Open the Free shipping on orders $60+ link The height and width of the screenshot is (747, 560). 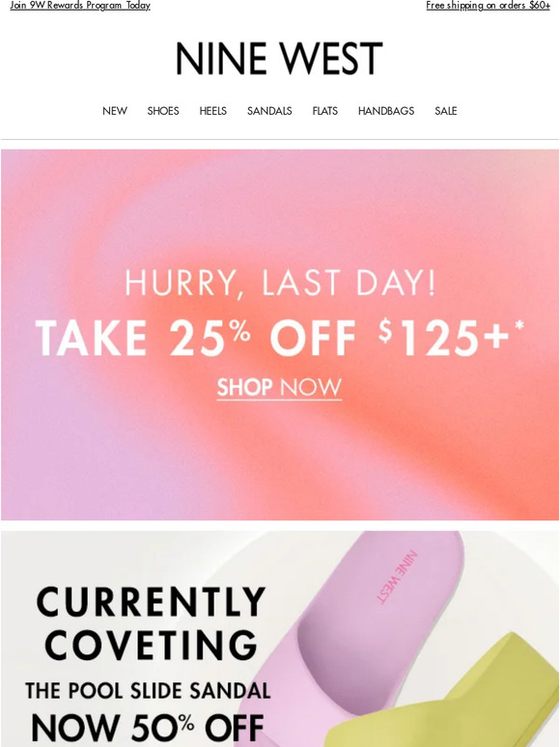click(x=488, y=5)
